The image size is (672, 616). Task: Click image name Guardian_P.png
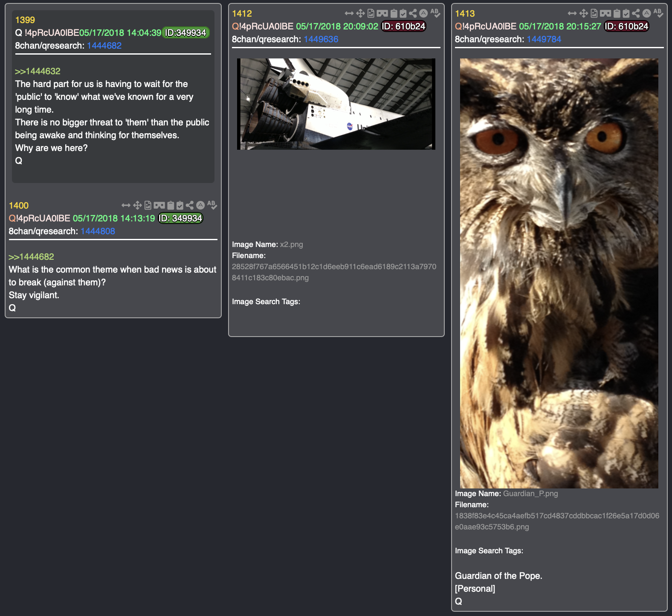530,494
